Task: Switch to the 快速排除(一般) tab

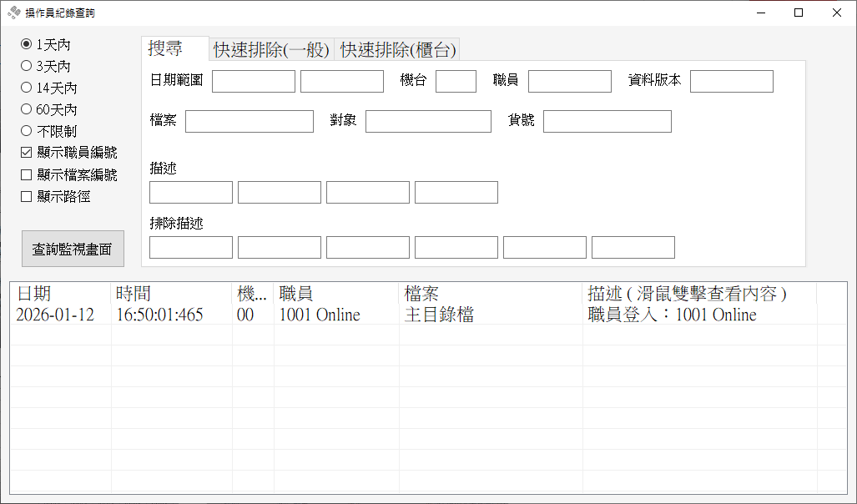Action: tap(272, 48)
